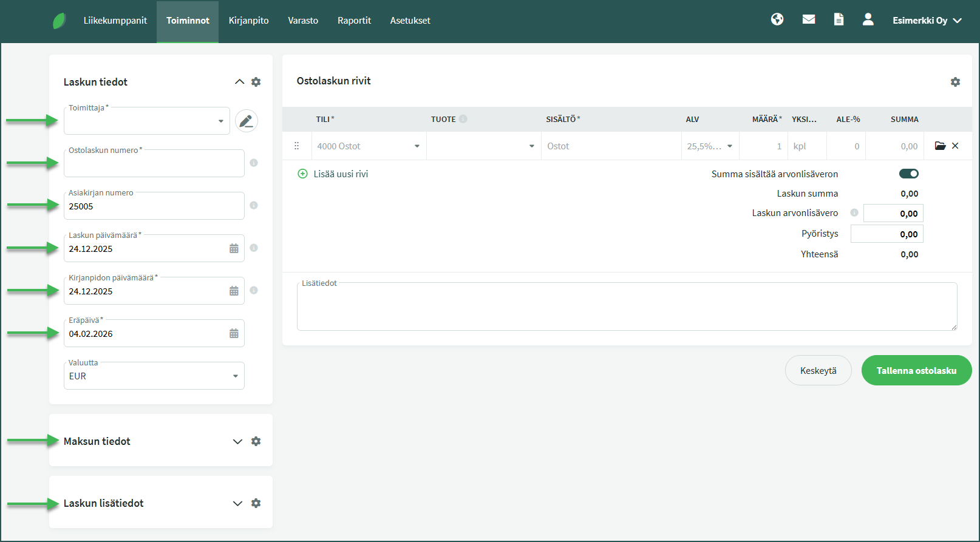Click the green plus icon to add row
Image resolution: width=980 pixels, height=542 pixels.
302,174
